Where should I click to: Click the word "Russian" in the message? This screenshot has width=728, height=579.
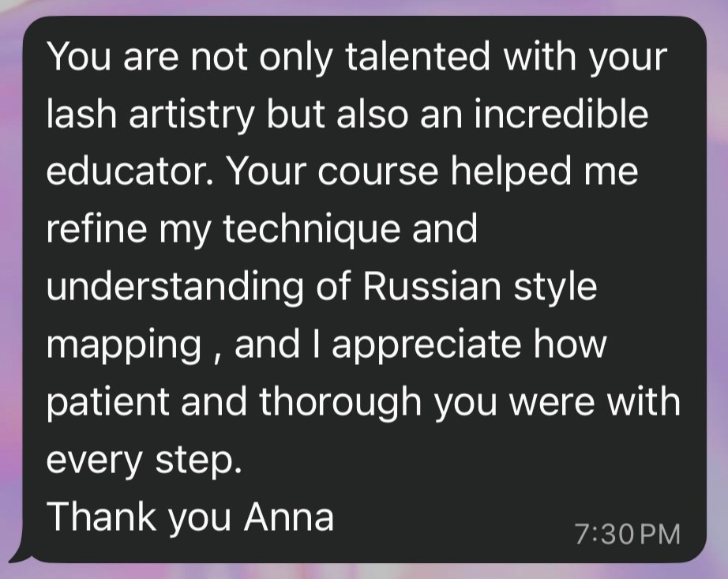[x=431, y=288]
